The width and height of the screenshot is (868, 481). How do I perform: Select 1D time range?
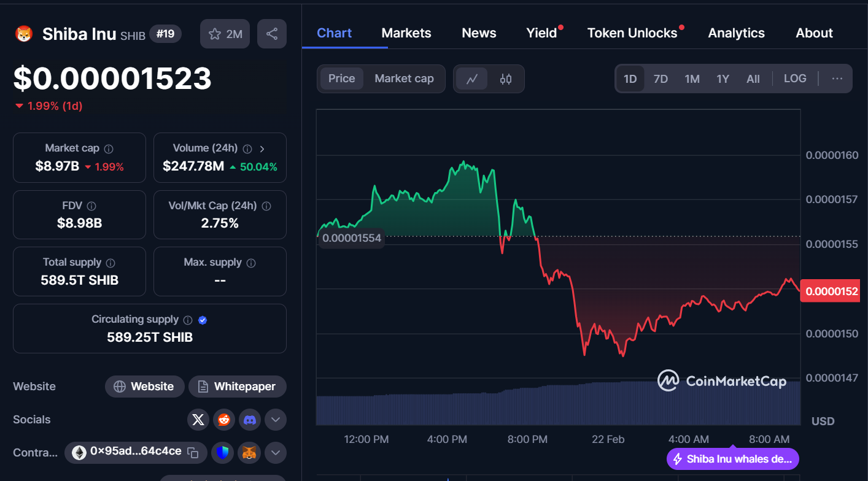click(630, 79)
